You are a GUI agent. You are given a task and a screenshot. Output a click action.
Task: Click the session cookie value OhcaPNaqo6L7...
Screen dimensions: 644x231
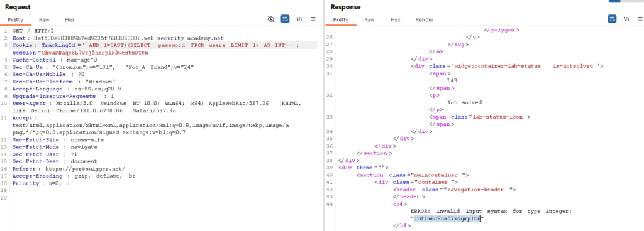(x=95, y=53)
